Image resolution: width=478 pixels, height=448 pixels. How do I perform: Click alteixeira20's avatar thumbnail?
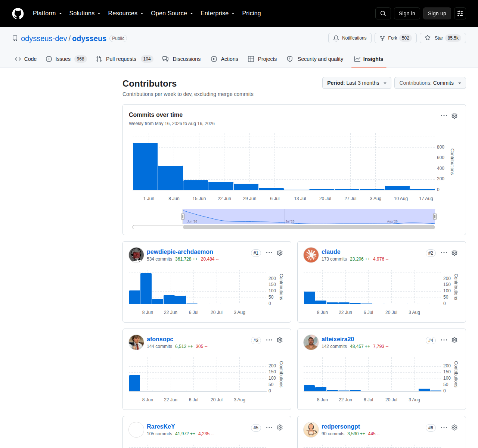[x=311, y=342]
